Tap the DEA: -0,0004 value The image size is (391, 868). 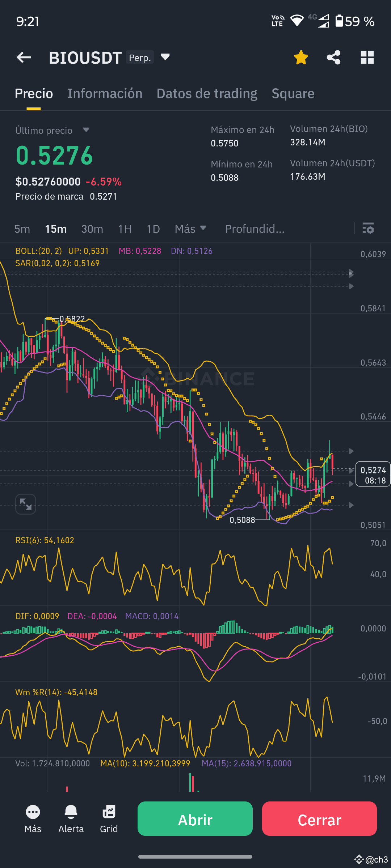(x=92, y=616)
